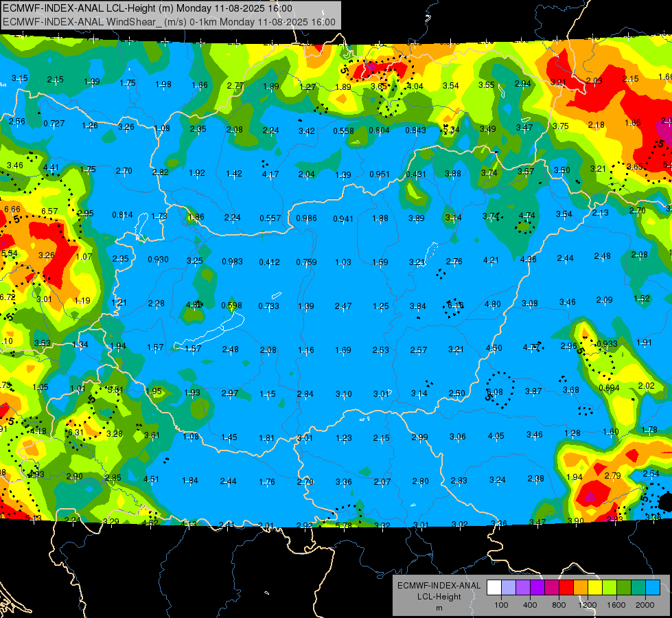This screenshot has height=618, width=672.
Task: Click the legend tick label 1600
Action: coord(616,605)
